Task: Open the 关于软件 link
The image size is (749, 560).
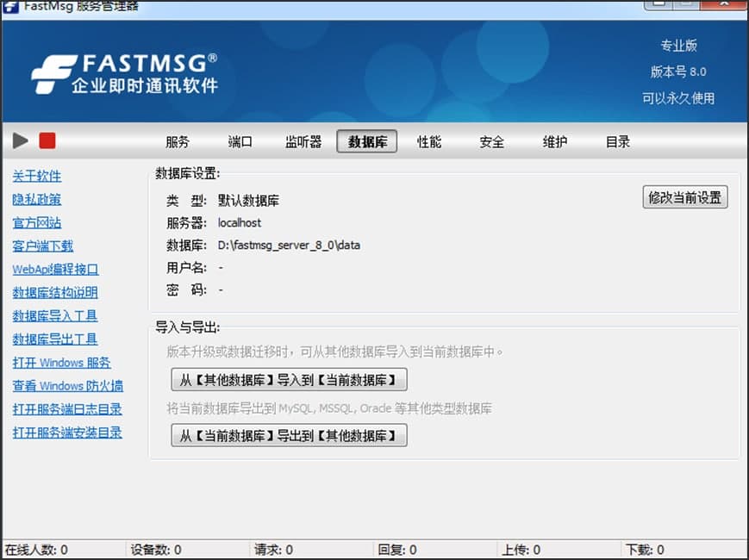Action: (x=37, y=177)
